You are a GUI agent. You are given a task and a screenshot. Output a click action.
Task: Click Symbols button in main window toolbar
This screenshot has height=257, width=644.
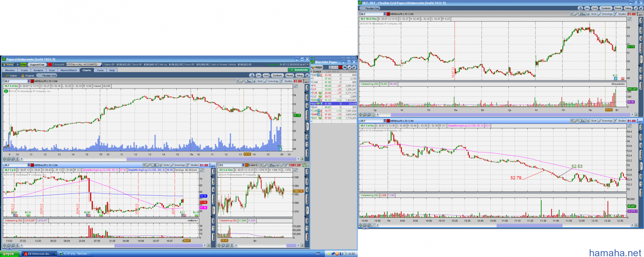pos(278,75)
